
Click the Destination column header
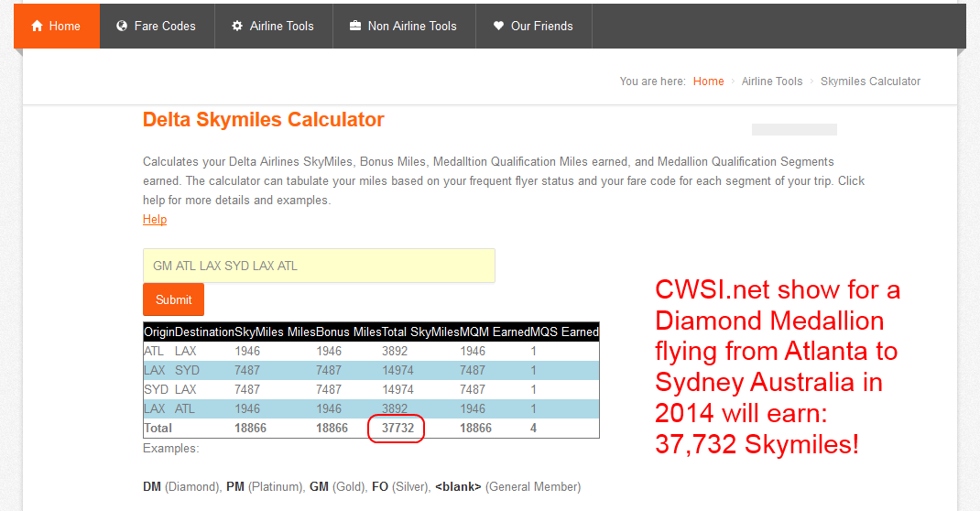204,332
